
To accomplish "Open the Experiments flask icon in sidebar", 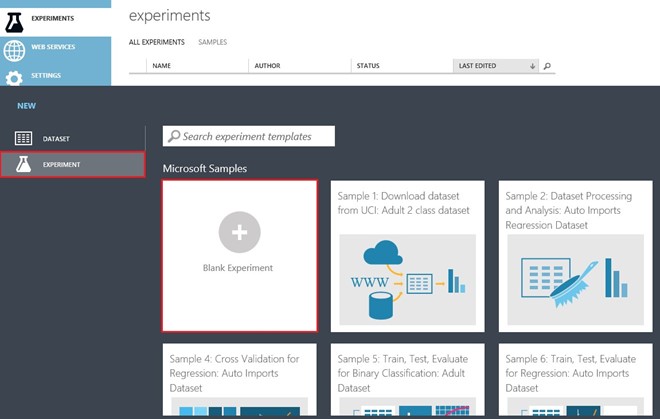I will pos(14,22).
